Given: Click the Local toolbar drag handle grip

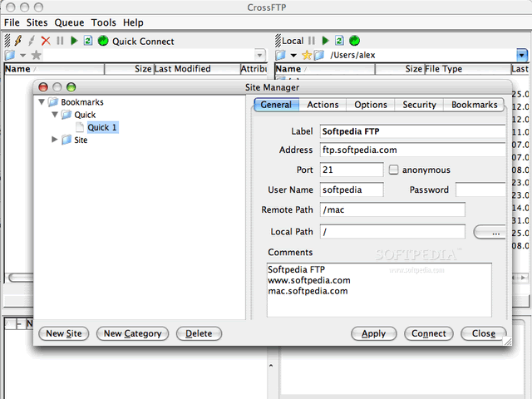Looking at the screenshot, I should [x=278, y=41].
